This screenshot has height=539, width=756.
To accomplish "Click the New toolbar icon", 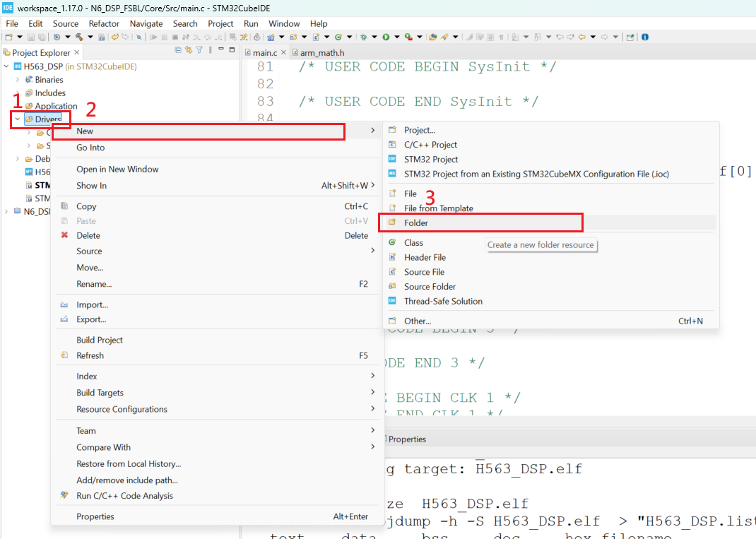I will 8,37.
